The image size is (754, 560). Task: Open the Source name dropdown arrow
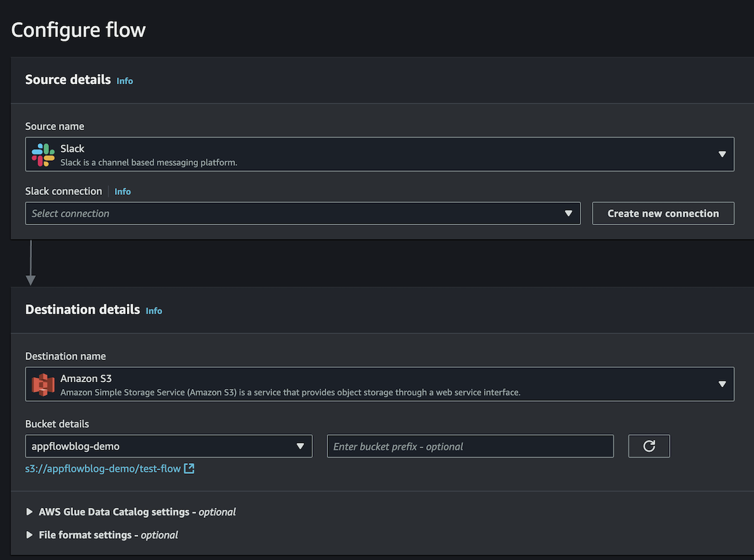point(722,155)
